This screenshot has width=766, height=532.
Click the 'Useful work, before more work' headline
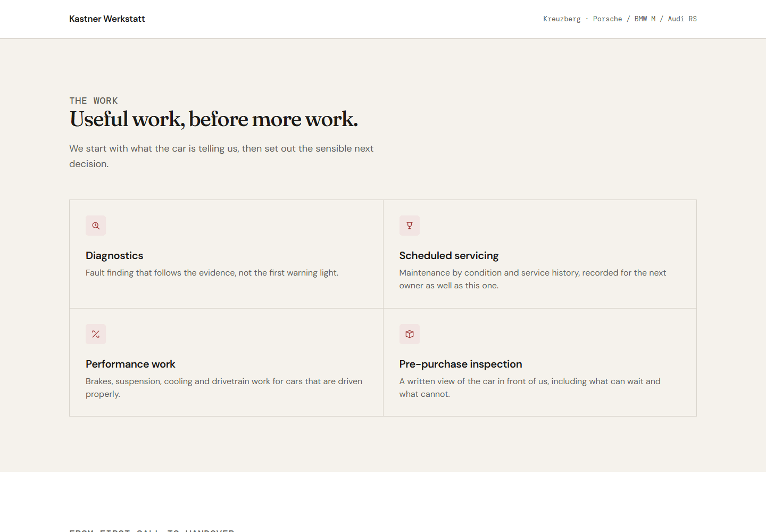214,119
